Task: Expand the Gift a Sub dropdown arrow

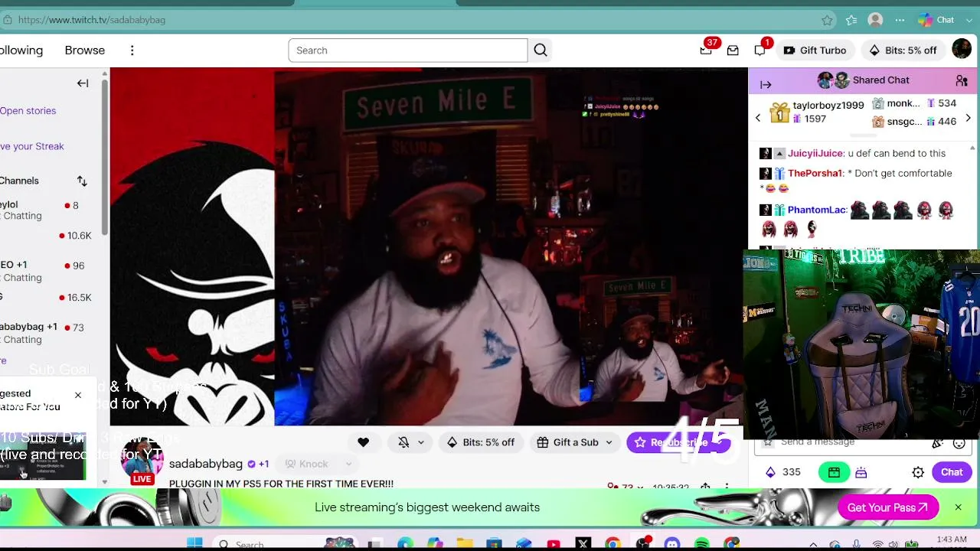Action: coord(609,442)
